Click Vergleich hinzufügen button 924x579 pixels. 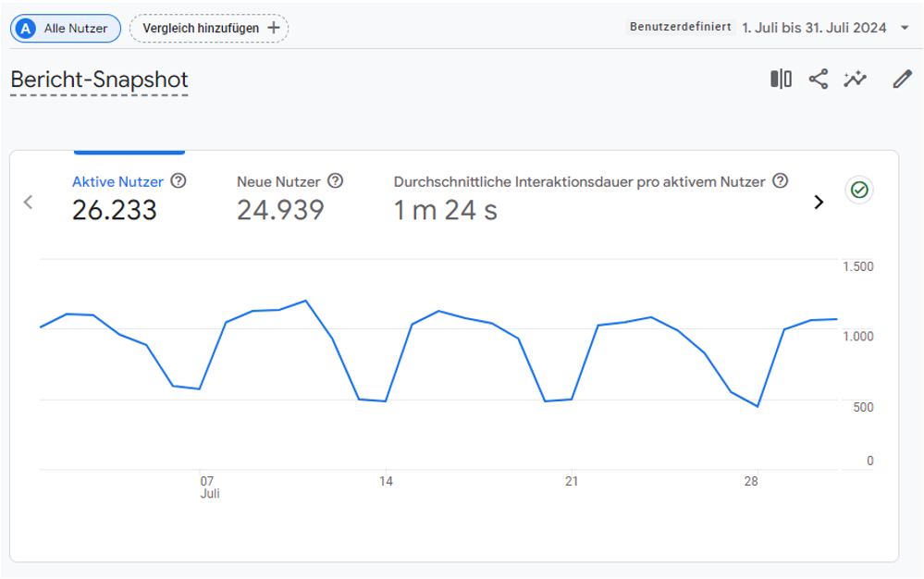point(209,29)
